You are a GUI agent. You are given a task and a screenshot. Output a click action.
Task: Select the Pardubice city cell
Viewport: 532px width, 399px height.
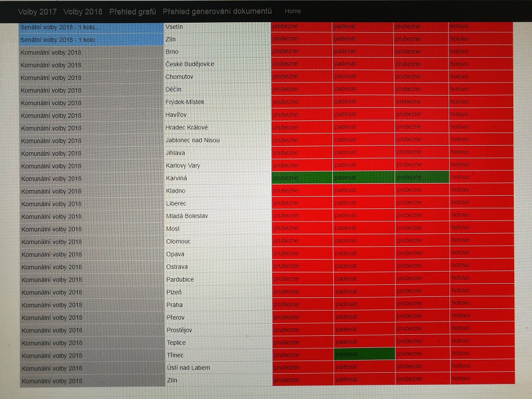point(218,280)
